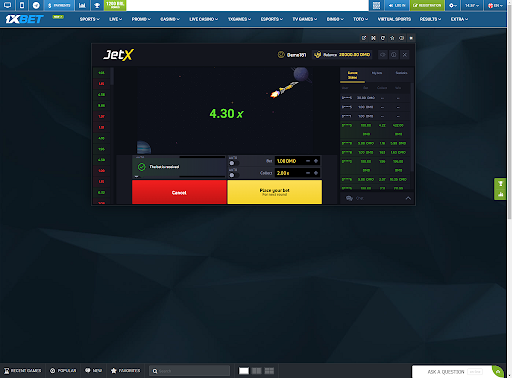Click the red Cancel button
Screen dimensions: 512x378
coord(179,192)
